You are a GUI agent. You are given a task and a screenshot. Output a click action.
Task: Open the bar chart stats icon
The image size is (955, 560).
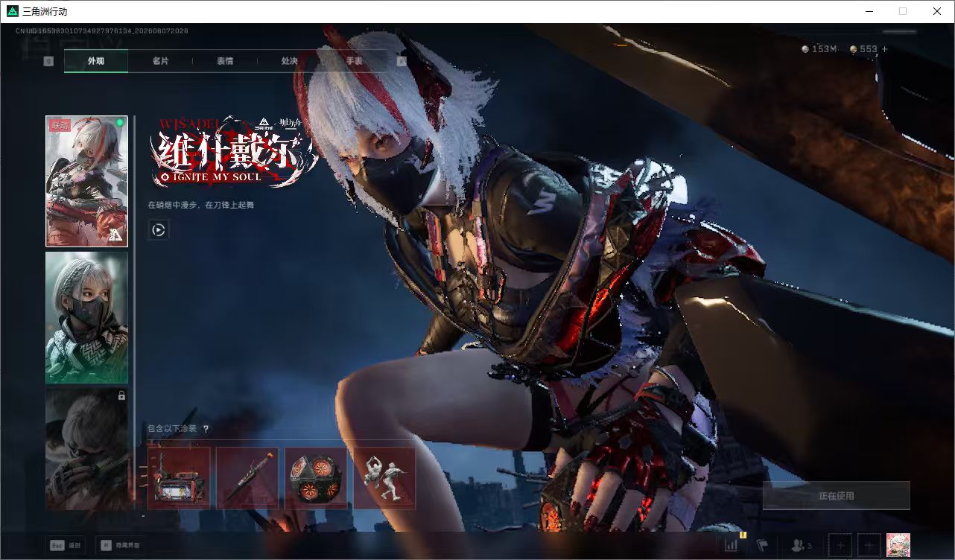732,545
